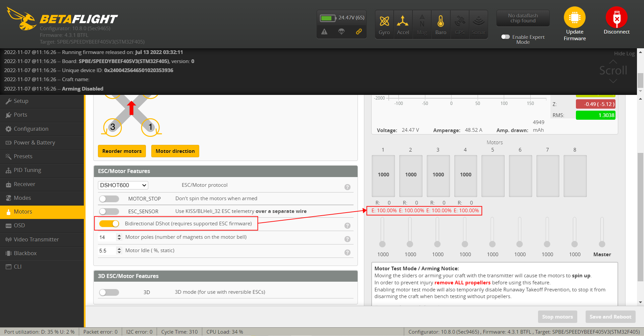Open the DSHOT600 protocol dropdown

(123, 185)
